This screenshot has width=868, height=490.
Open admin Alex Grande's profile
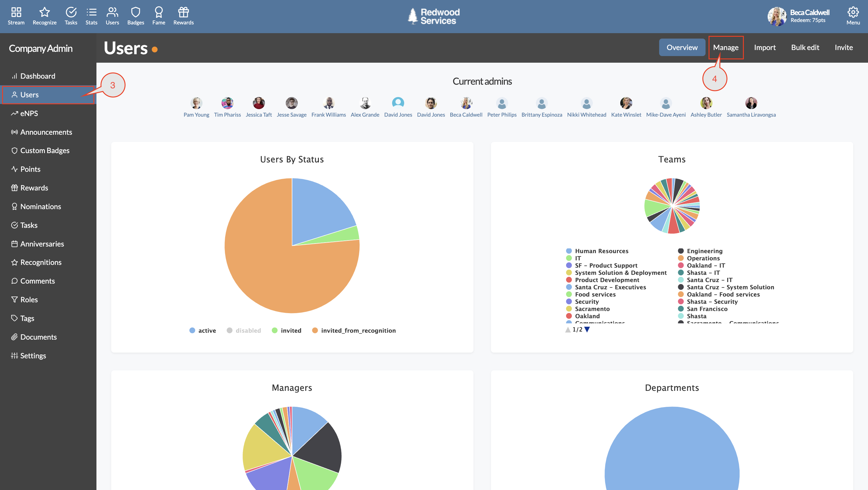[365, 107]
